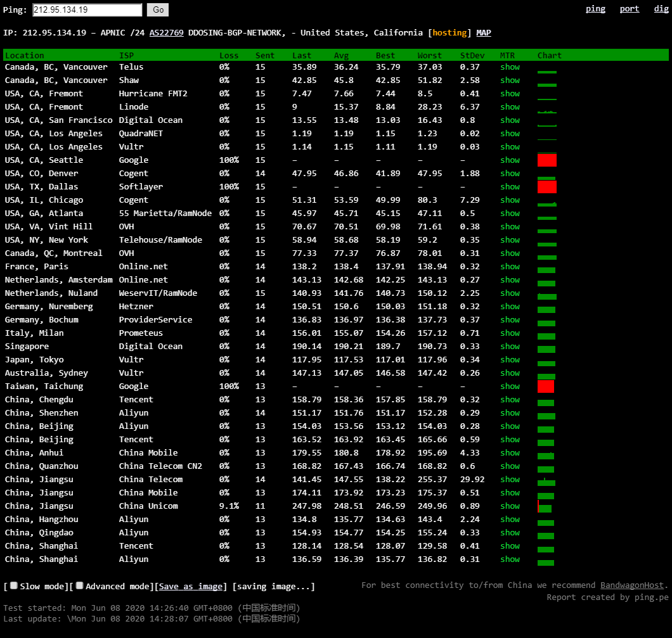Click Save as image link
Screen dimensions: 672x638
pos(191,586)
